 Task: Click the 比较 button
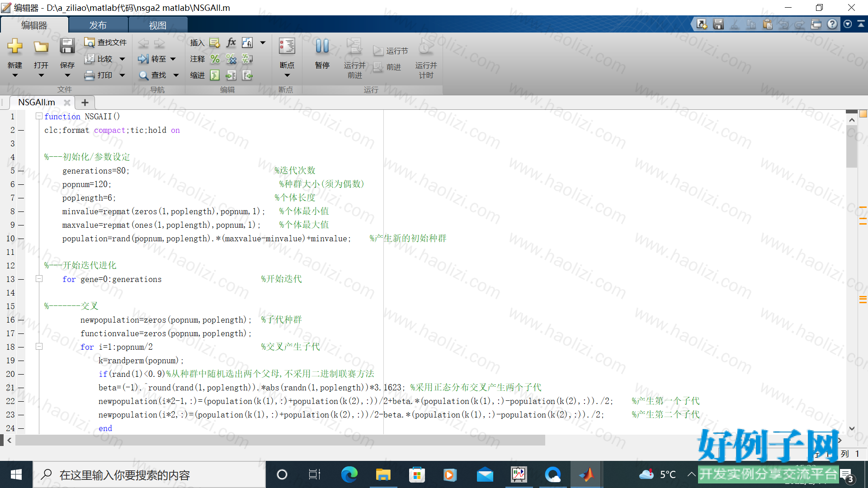coord(99,59)
